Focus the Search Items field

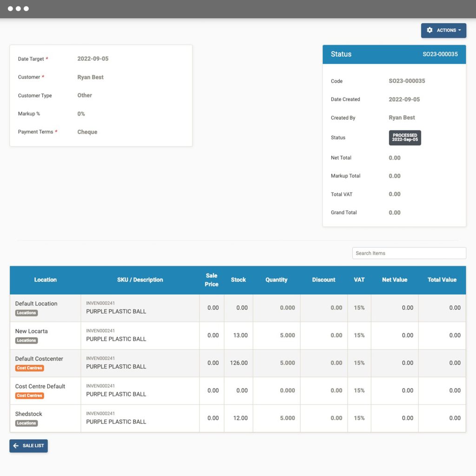click(x=409, y=253)
